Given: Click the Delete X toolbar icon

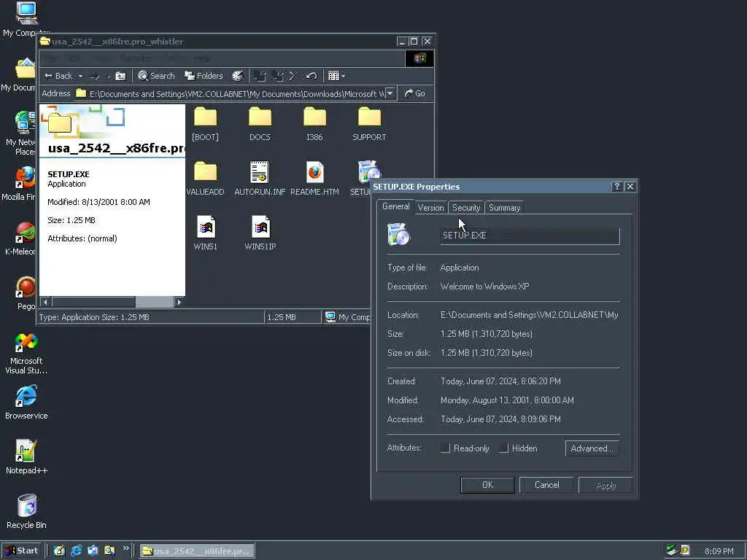Looking at the screenshot, I should click(293, 76).
